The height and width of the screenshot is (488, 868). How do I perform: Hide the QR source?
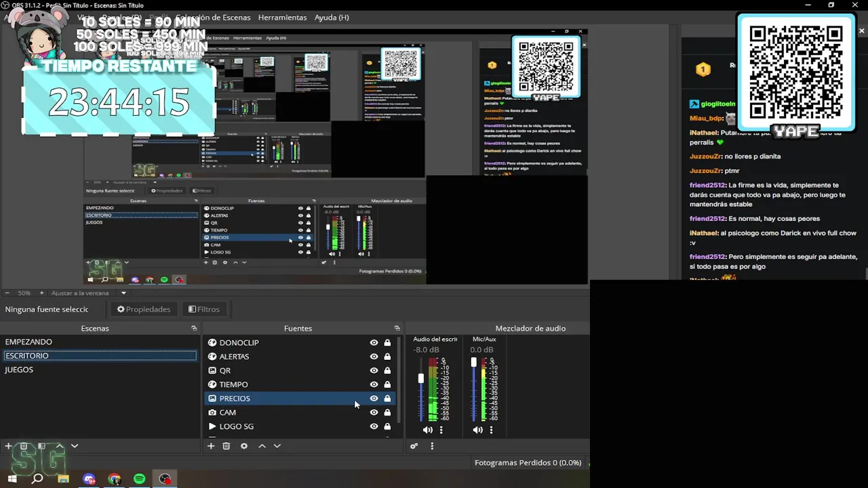374,370
